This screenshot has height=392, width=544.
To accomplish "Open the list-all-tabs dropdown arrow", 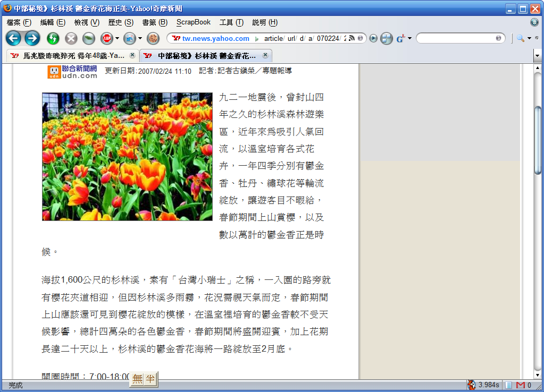I will [x=537, y=56].
